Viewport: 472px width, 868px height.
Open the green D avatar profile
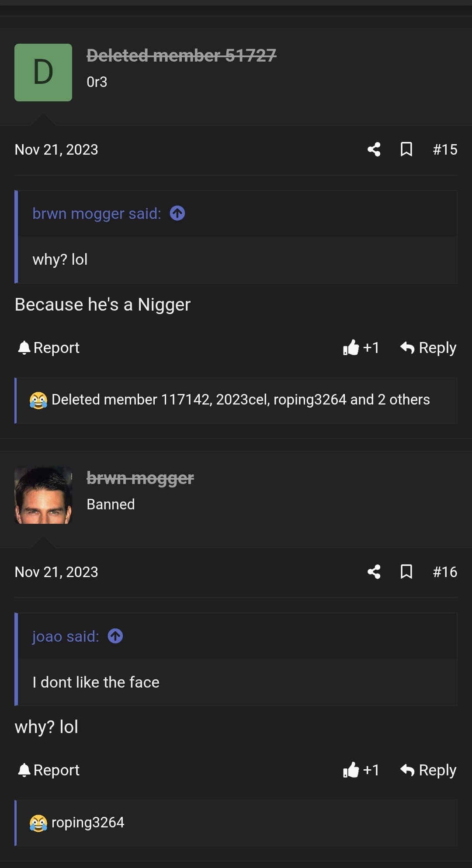pyautogui.click(x=43, y=73)
